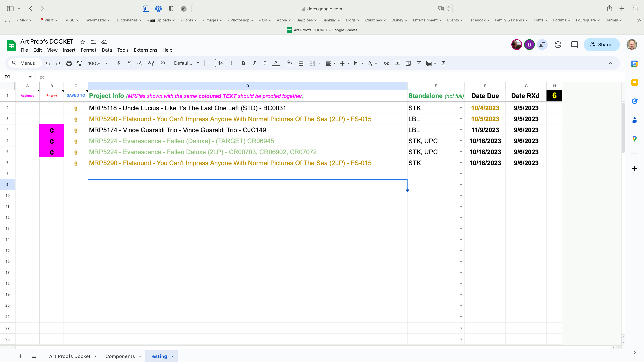Open the comments panel icon
The height and width of the screenshot is (362, 644).
(575, 45)
